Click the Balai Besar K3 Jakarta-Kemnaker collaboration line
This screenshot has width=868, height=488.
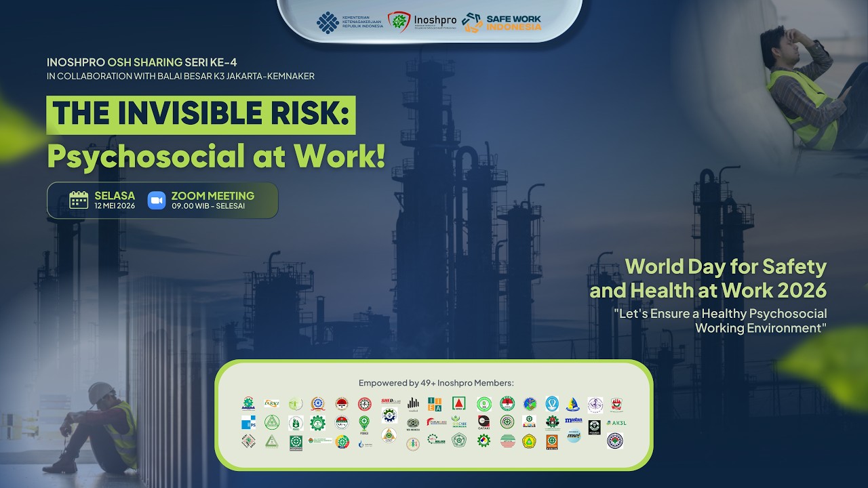pyautogui.click(x=180, y=76)
